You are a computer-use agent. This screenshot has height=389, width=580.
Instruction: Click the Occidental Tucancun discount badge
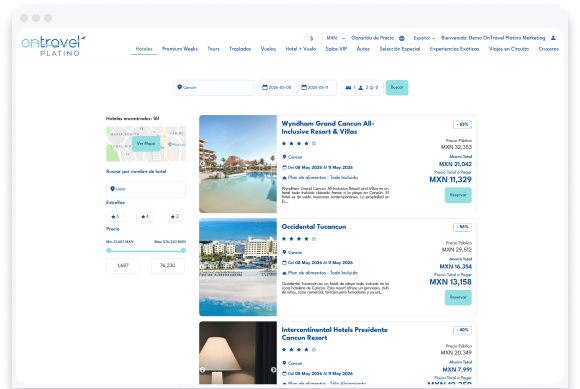(462, 227)
